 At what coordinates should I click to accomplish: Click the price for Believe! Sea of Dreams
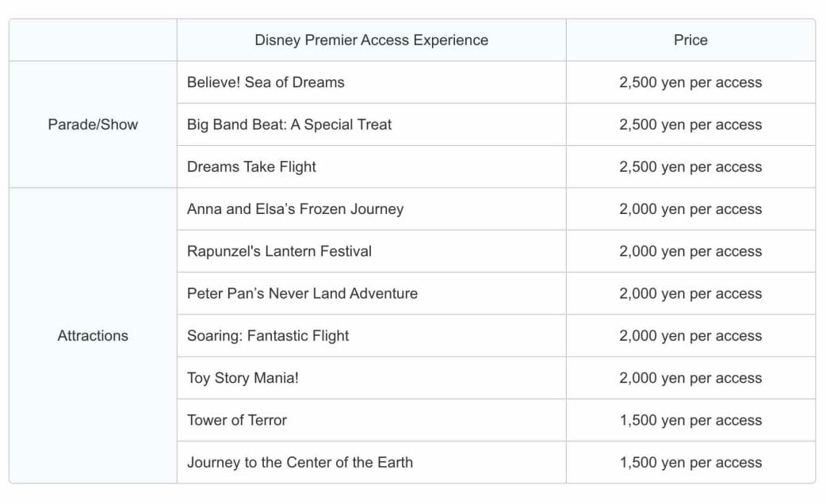coord(690,82)
